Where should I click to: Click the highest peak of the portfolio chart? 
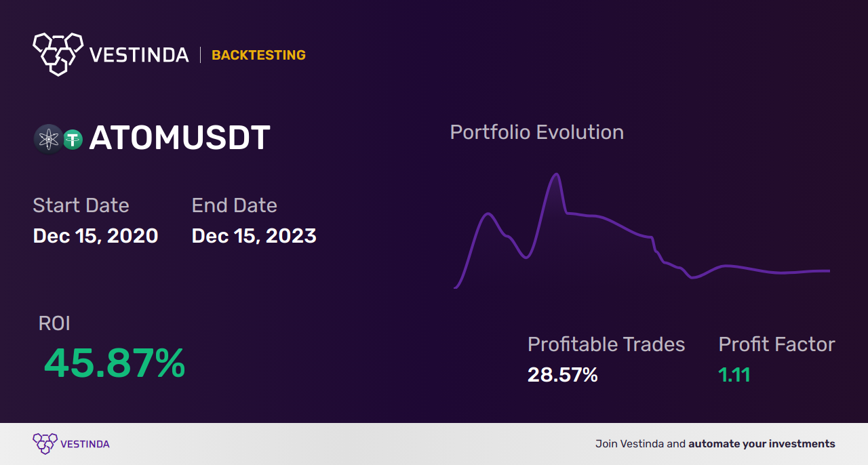point(557,175)
